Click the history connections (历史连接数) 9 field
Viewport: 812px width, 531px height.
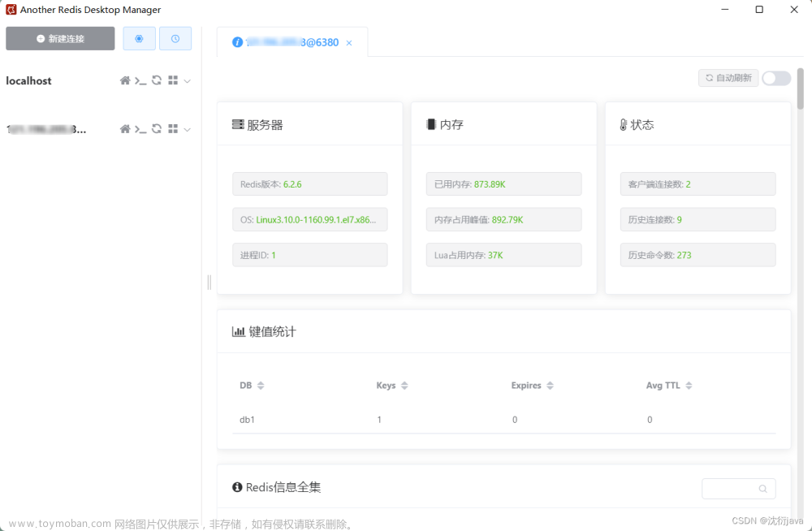[x=698, y=220]
